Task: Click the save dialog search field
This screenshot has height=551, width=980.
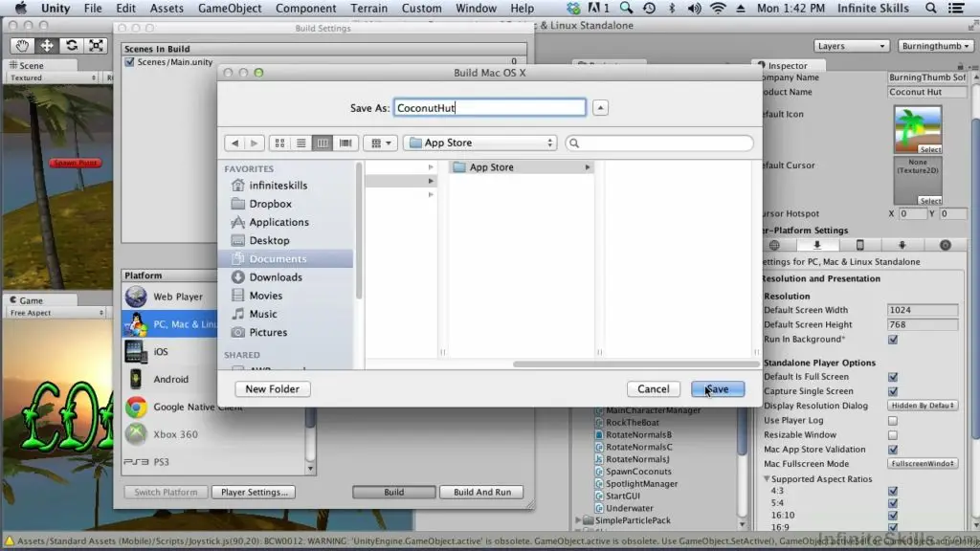Action: pyautogui.click(x=658, y=143)
